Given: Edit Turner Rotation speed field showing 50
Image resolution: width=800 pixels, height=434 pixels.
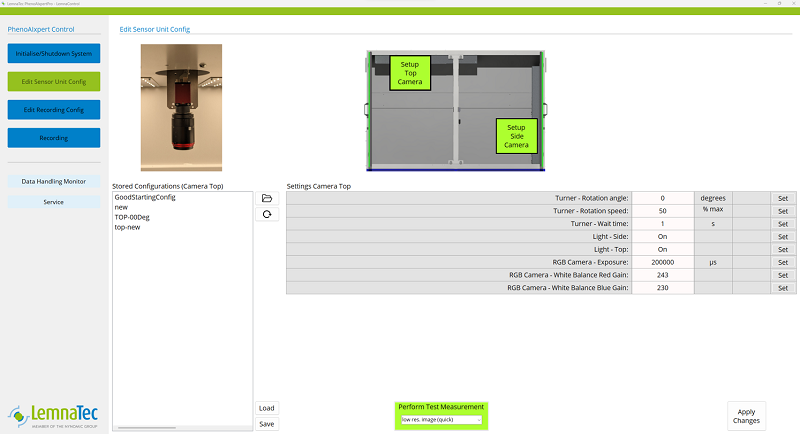Looking at the screenshot, I should coord(663,211).
